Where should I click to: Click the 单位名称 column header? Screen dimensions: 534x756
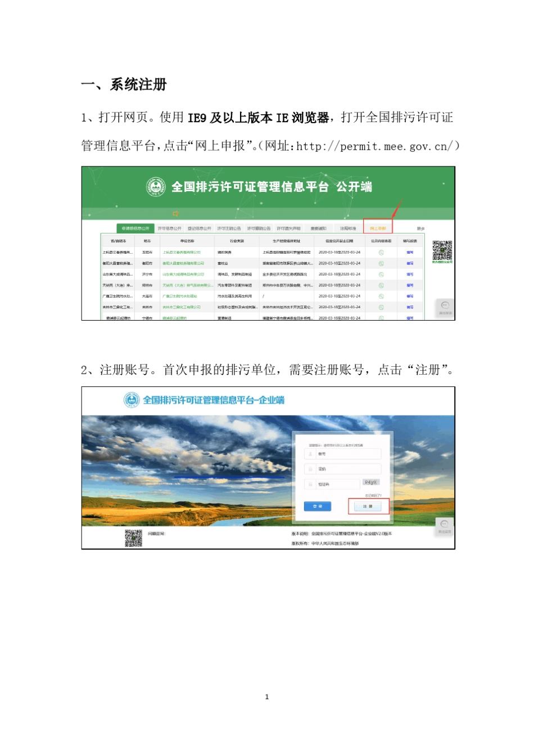pyautogui.click(x=187, y=241)
